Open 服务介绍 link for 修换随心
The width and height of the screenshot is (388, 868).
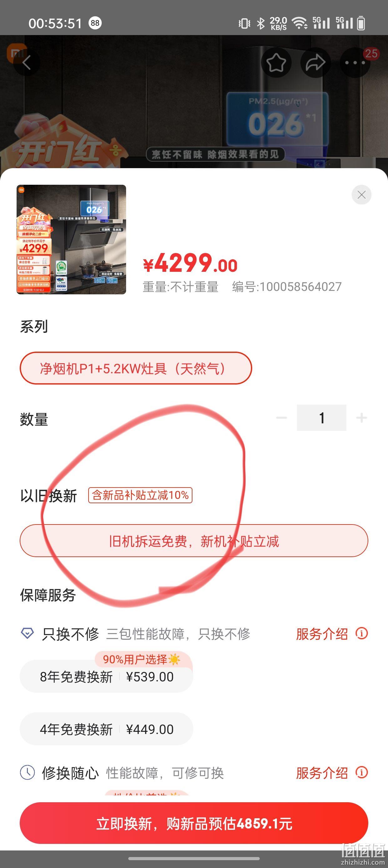click(x=322, y=773)
